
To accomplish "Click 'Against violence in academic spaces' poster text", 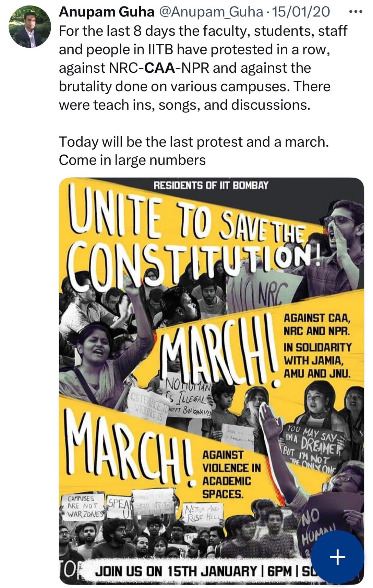I will [x=231, y=475].
